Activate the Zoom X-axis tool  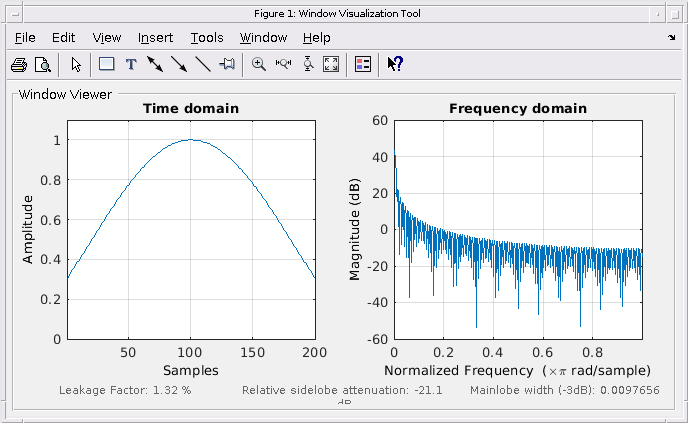tap(283, 65)
